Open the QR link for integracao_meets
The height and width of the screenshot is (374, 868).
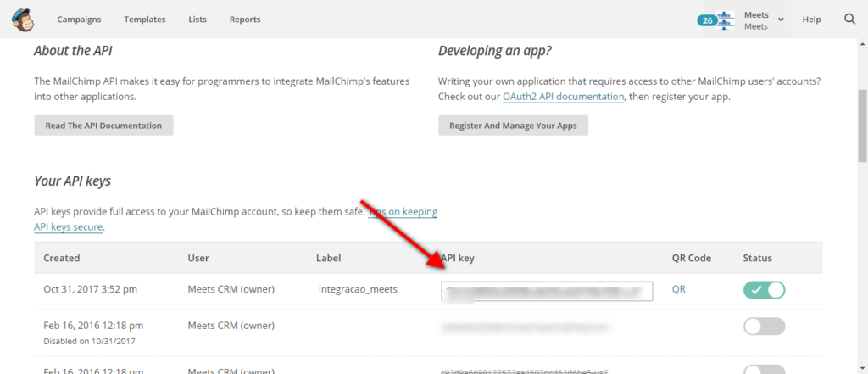pos(678,289)
